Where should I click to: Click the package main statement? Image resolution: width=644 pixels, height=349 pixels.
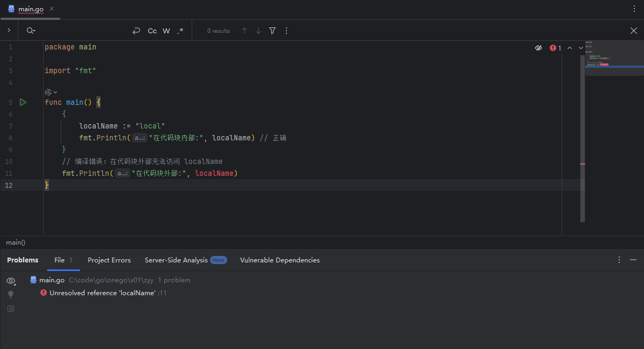coord(70,47)
